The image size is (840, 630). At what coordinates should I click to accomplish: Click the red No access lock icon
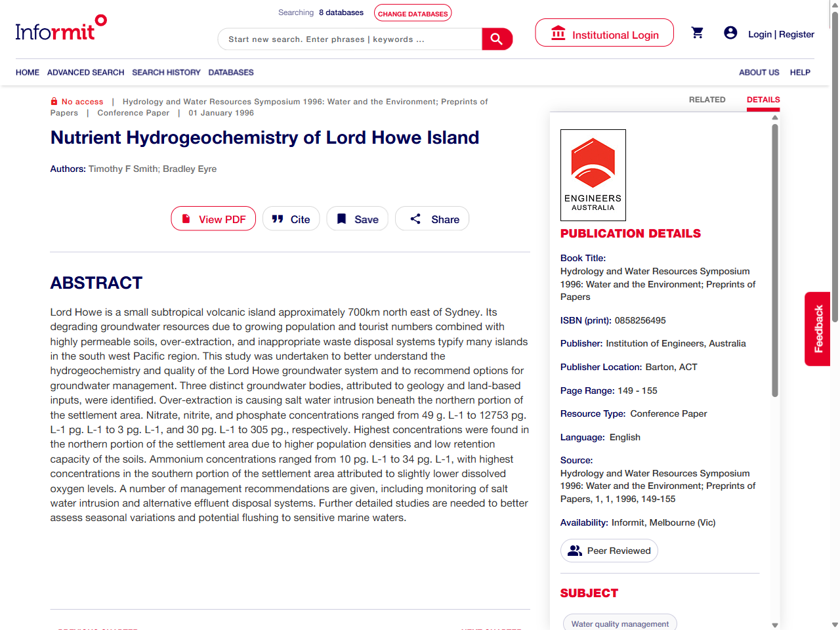54,101
